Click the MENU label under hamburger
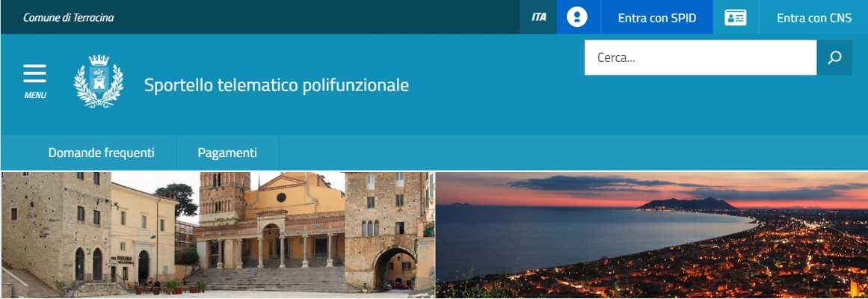The height and width of the screenshot is (299, 868). [x=35, y=95]
